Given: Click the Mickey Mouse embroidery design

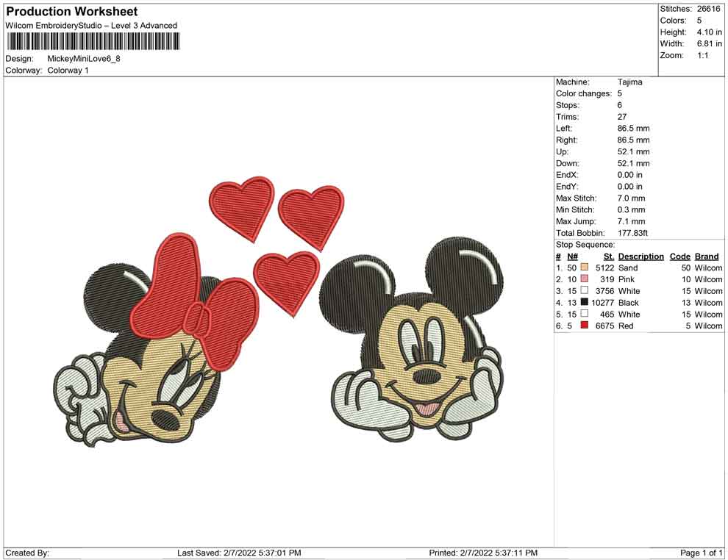Looking at the screenshot, I should [411, 340].
